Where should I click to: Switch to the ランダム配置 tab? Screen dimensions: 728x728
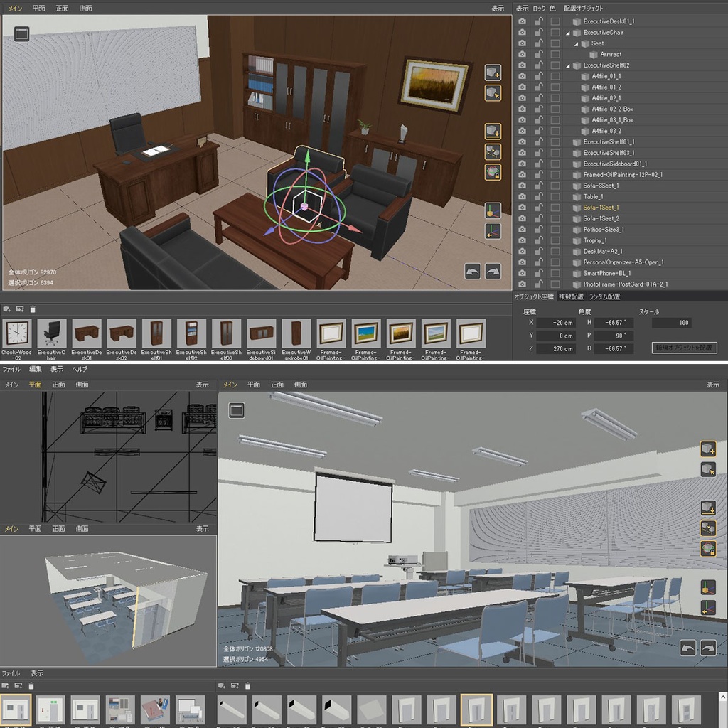604,297
